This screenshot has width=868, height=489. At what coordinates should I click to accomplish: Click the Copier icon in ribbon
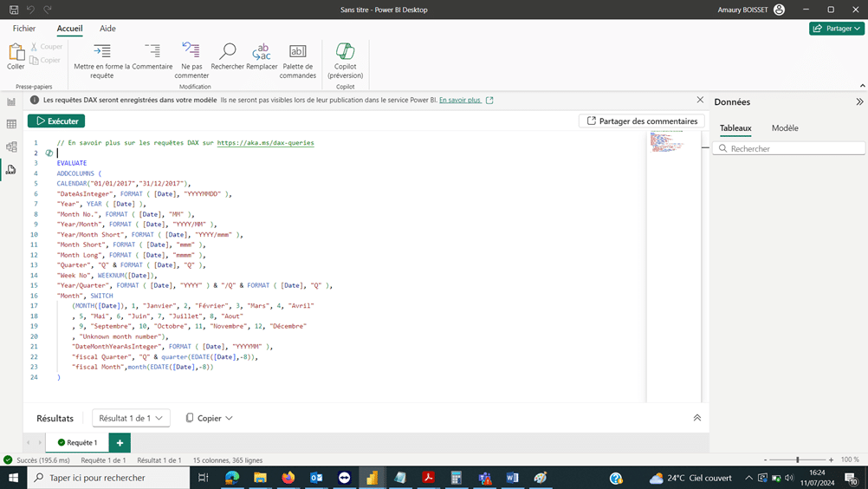pyautogui.click(x=35, y=60)
